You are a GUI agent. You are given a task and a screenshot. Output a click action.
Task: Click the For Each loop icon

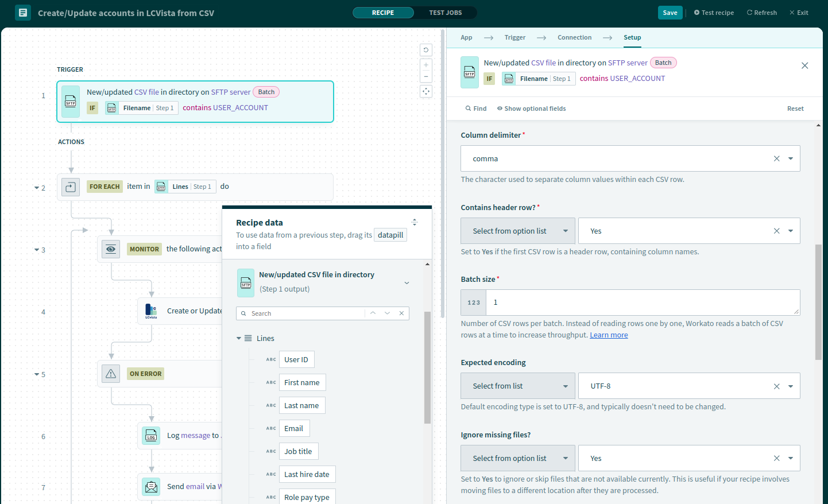click(71, 187)
